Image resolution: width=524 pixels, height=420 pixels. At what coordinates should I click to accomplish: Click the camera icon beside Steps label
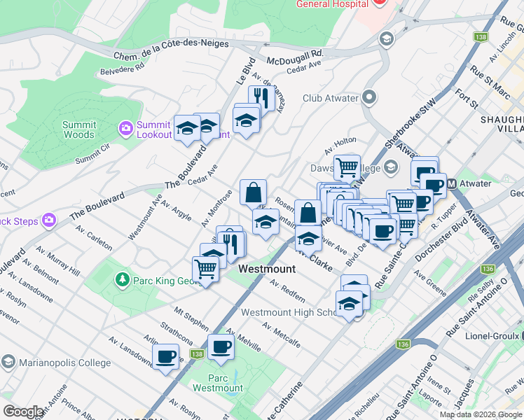[49, 220]
